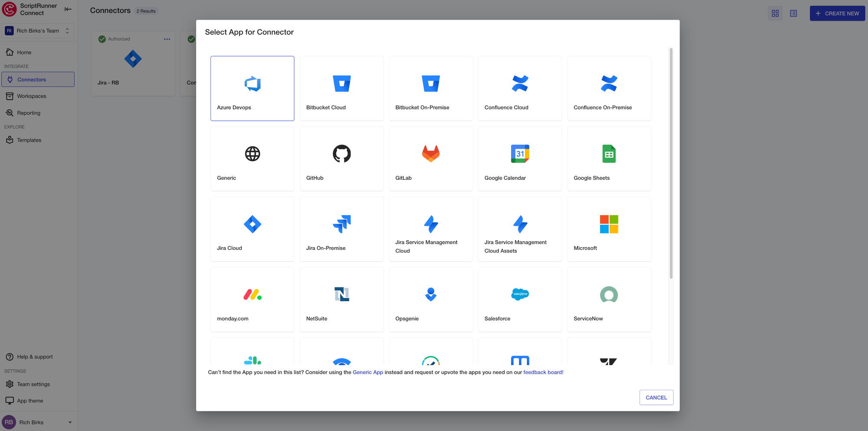The height and width of the screenshot is (431, 868).
Task: Click the Azure Devops label text
Action: coord(234,107)
